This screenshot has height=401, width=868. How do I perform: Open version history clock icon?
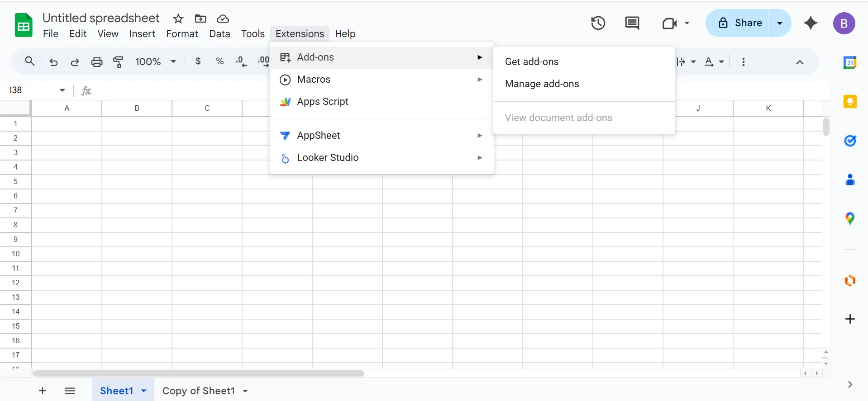pyautogui.click(x=598, y=23)
